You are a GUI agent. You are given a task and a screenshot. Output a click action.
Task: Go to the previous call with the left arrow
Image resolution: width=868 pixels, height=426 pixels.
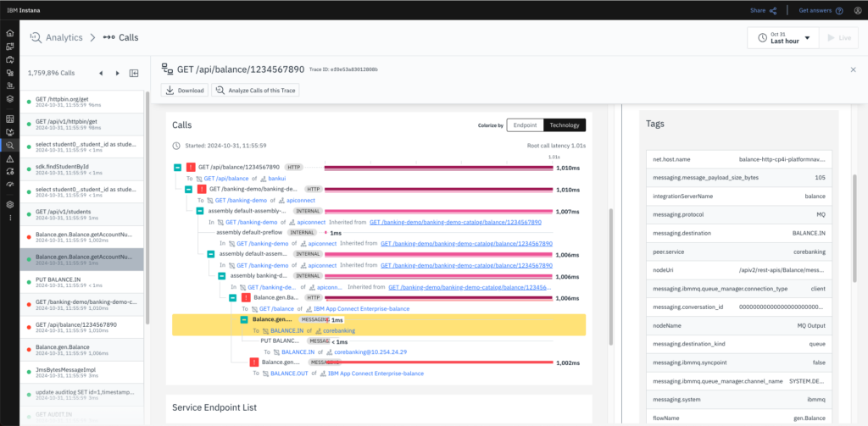pos(101,73)
